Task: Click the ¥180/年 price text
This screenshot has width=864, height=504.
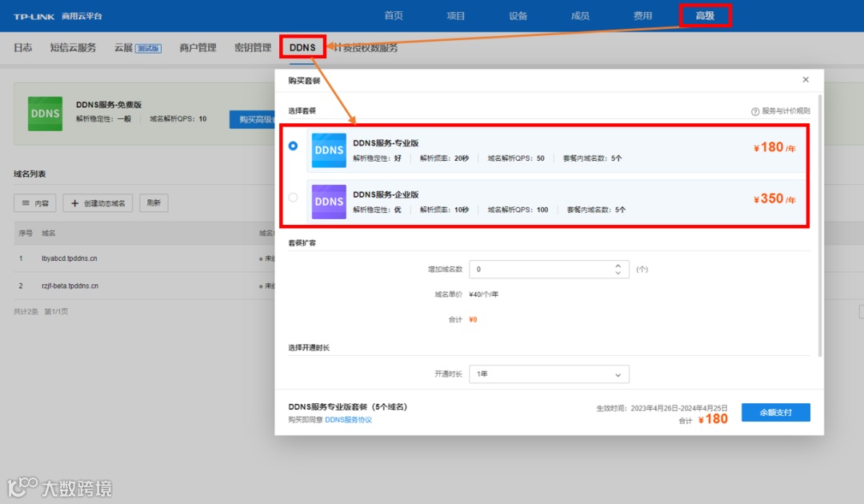Action: coord(774,148)
